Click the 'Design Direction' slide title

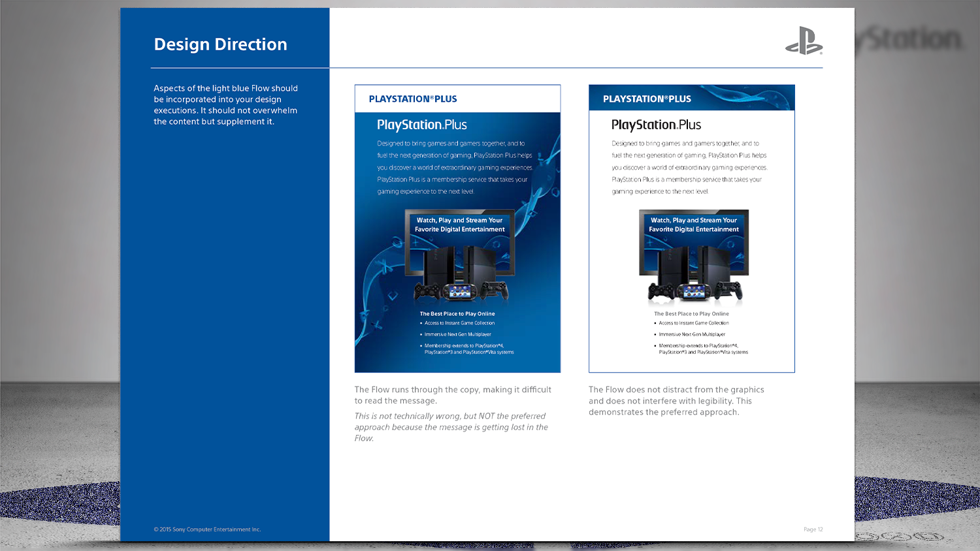[x=220, y=44]
